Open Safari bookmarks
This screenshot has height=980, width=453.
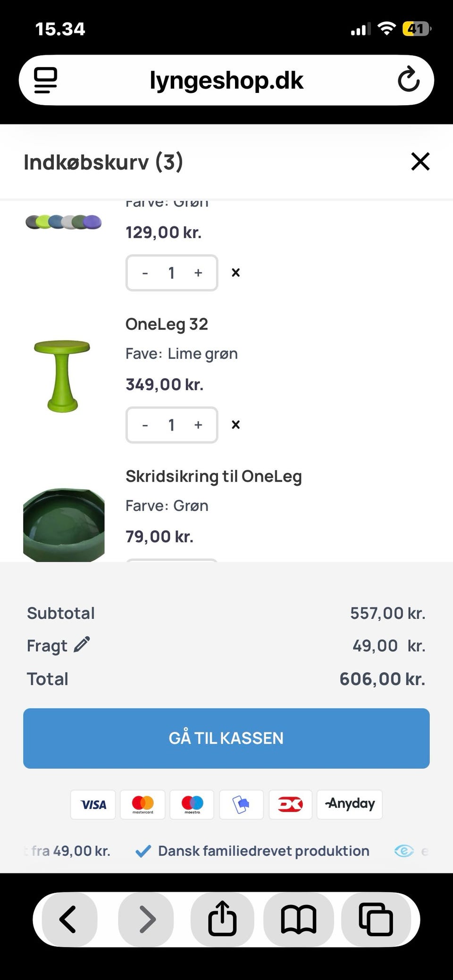tap(298, 919)
